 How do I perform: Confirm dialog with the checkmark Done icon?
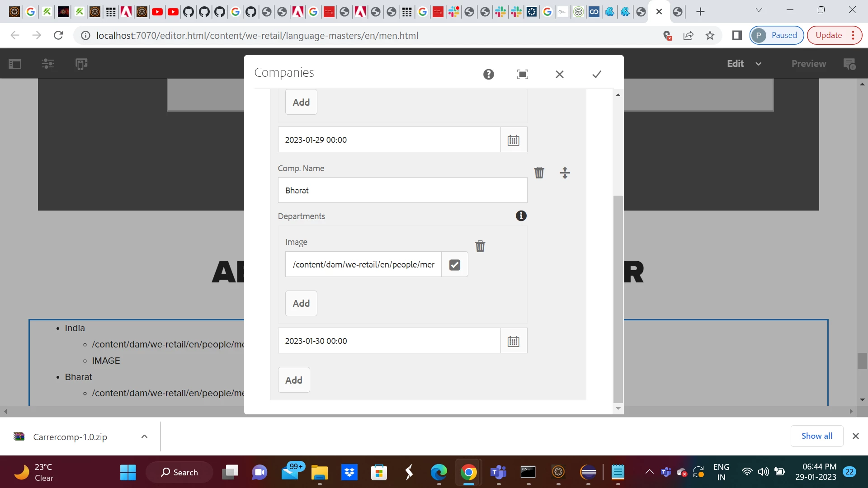tap(597, 74)
